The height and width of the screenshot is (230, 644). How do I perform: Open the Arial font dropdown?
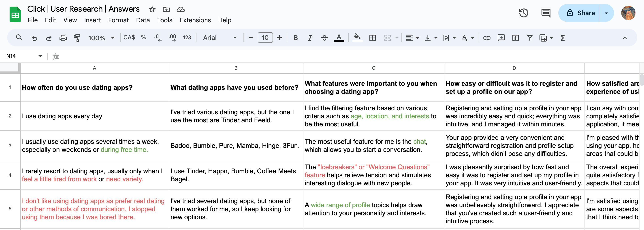point(220,38)
